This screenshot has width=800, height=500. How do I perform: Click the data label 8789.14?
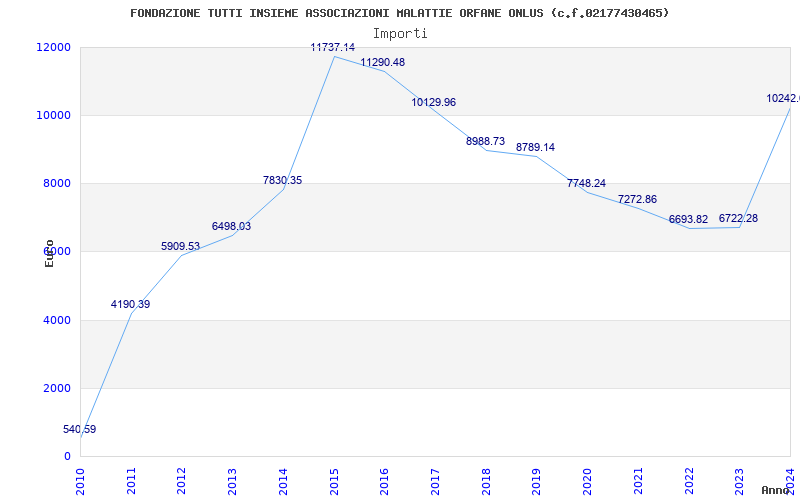point(535,147)
